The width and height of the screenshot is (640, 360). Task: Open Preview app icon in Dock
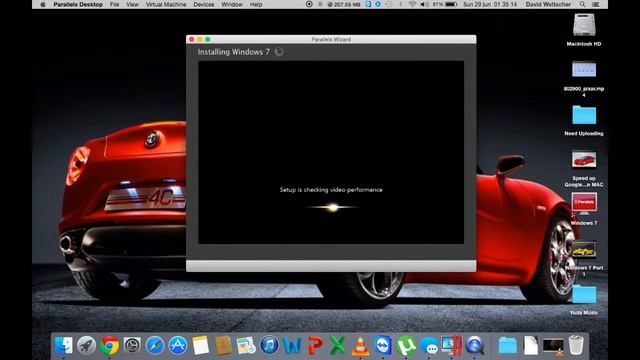(x=246, y=346)
